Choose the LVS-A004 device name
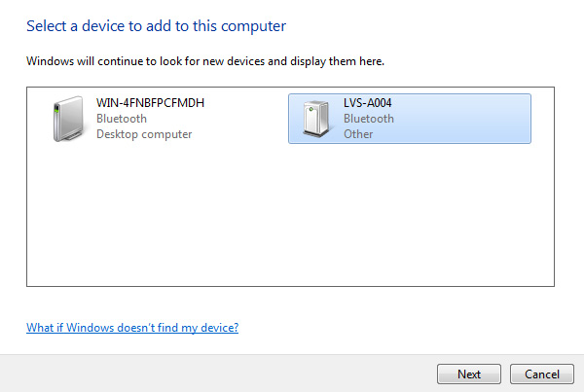The image size is (584, 392). [x=367, y=103]
